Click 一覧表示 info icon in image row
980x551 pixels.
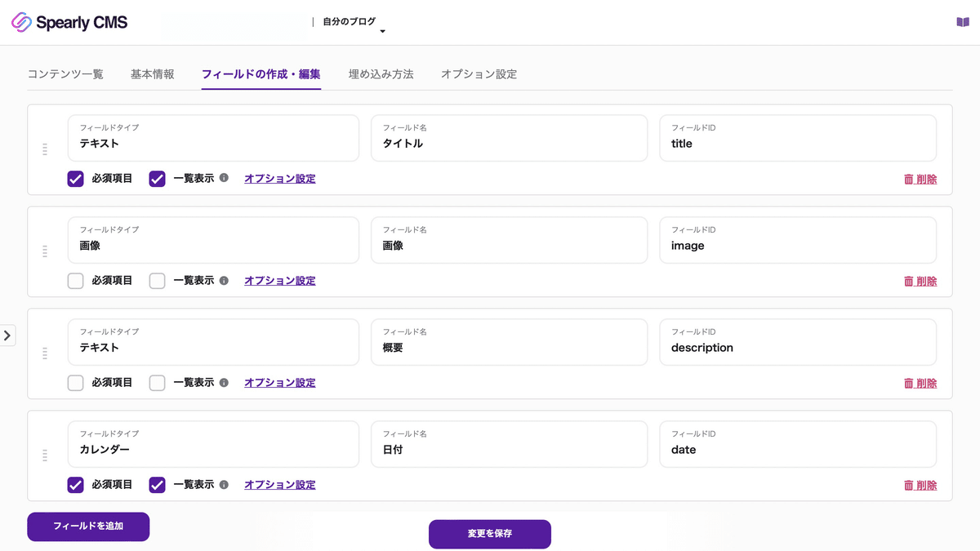(x=225, y=280)
